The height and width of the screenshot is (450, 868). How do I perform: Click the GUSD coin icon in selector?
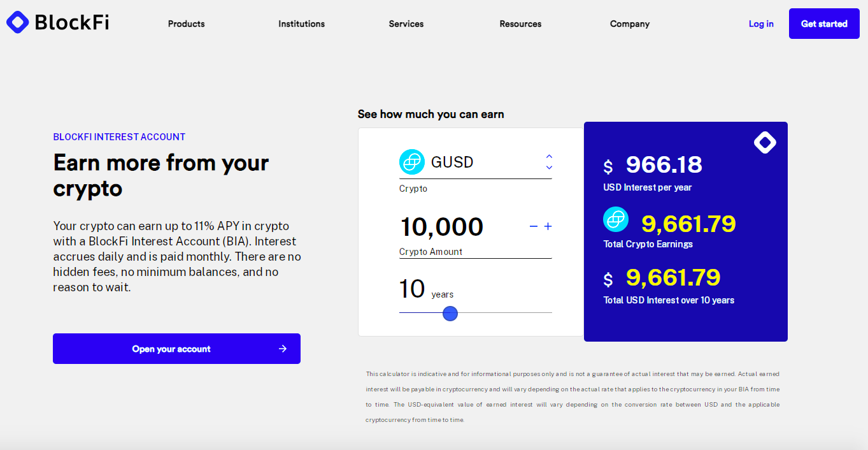[412, 162]
